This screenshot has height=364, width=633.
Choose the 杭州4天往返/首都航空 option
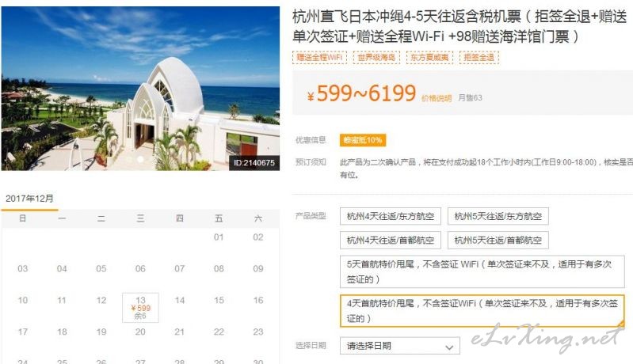(x=391, y=241)
